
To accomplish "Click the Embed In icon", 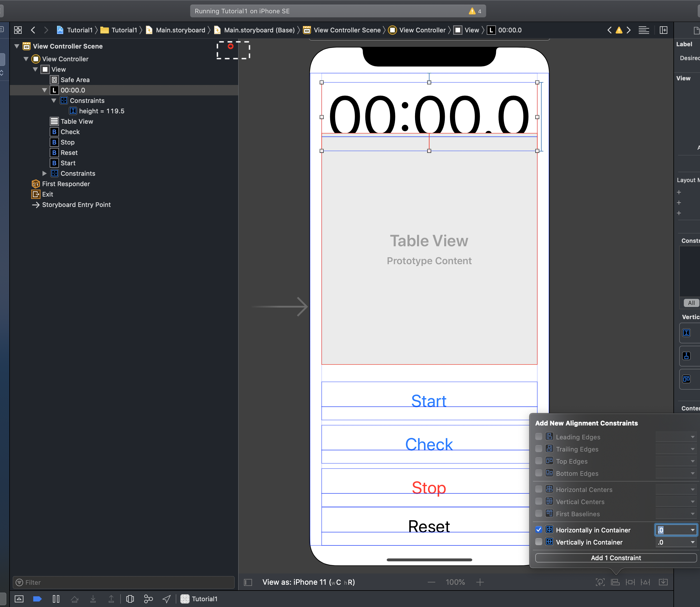I will [x=663, y=582].
